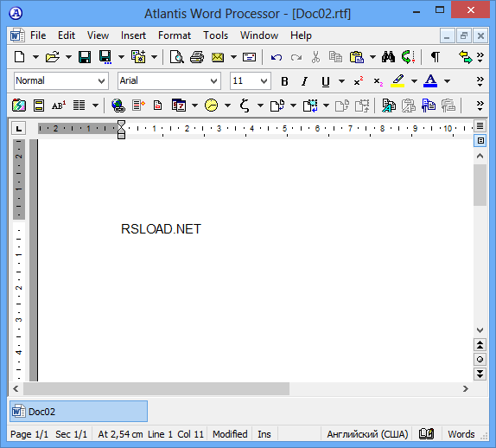Undo last action with arrow icon
The image size is (496, 448).
(x=277, y=57)
